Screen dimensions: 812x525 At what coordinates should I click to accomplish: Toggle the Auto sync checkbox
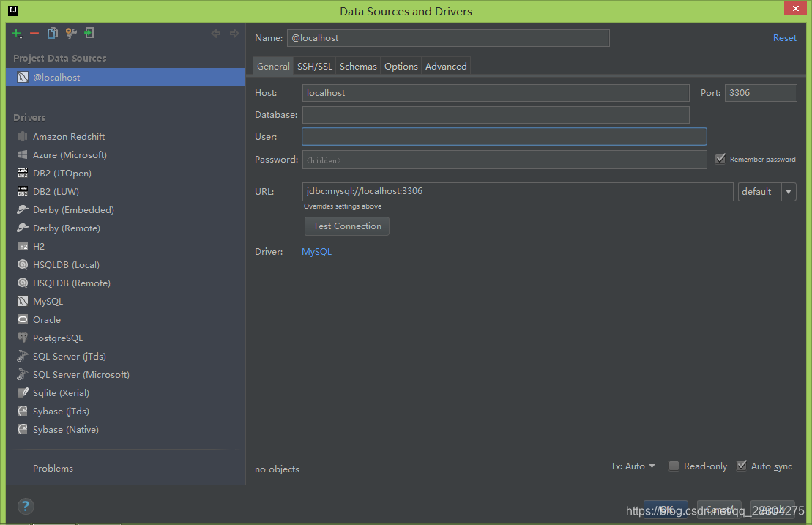742,466
